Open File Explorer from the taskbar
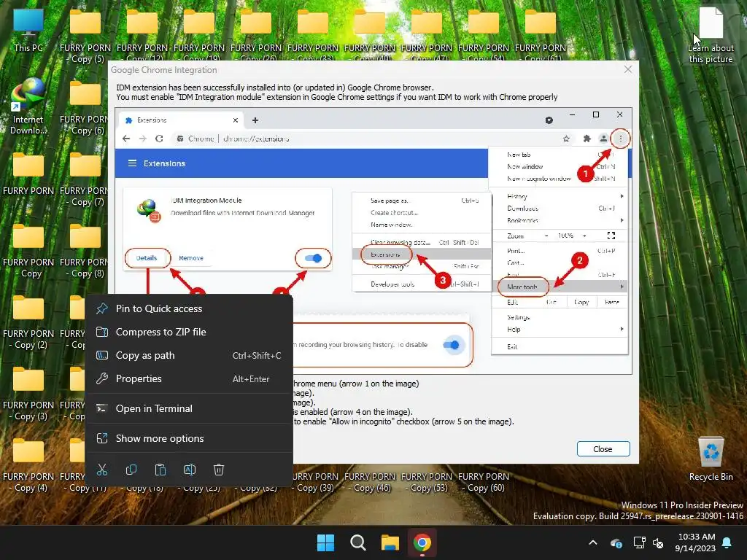 point(390,542)
